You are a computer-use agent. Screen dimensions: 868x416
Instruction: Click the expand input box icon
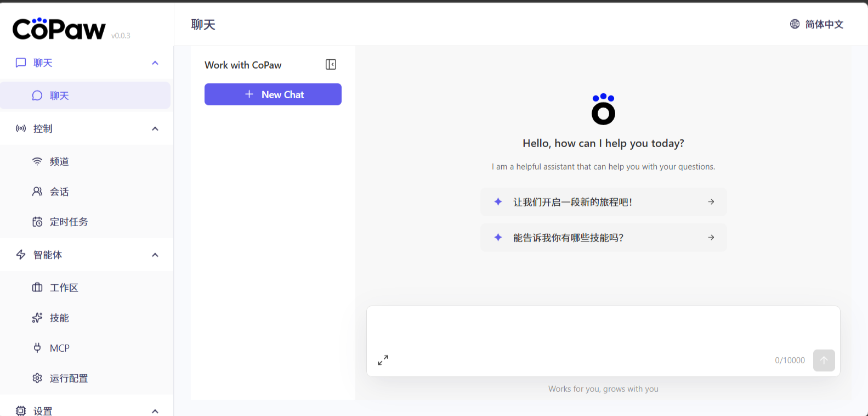pos(383,360)
